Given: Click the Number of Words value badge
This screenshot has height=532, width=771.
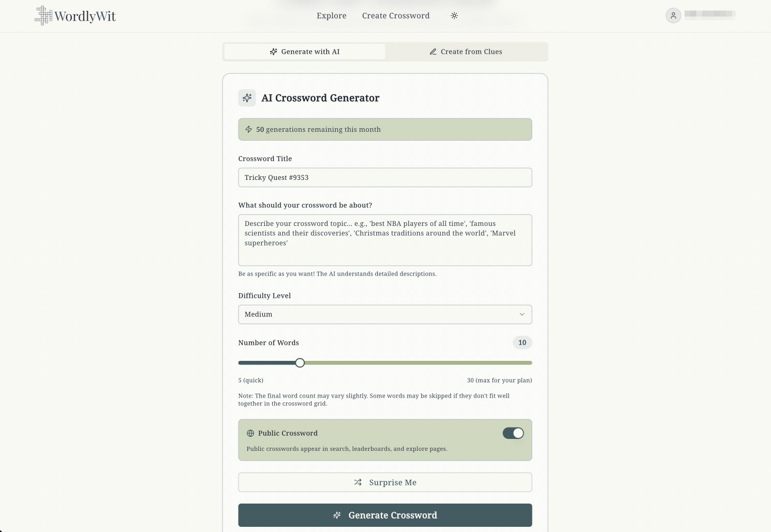Looking at the screenshot, I should [522, 342].
